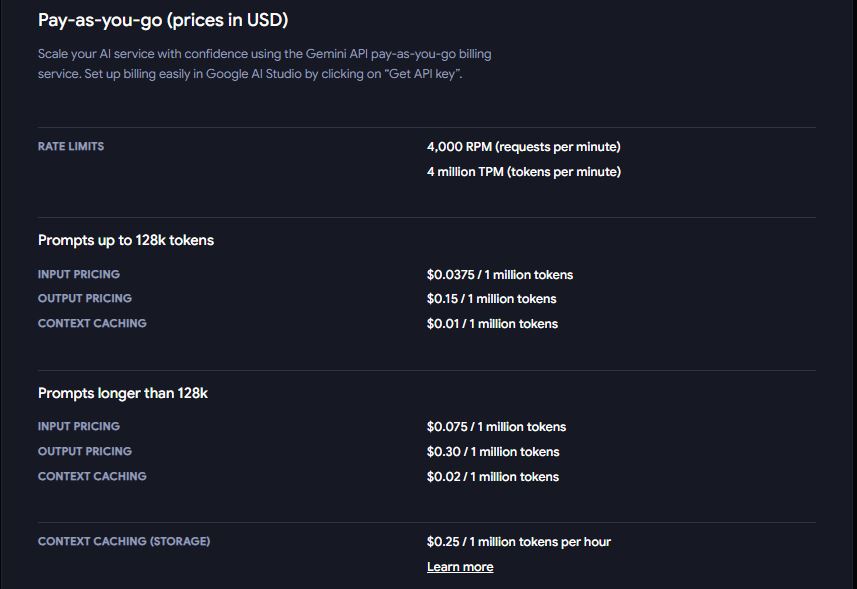Click the 4,000 RPM rate limit value

(x=523, y=147)
